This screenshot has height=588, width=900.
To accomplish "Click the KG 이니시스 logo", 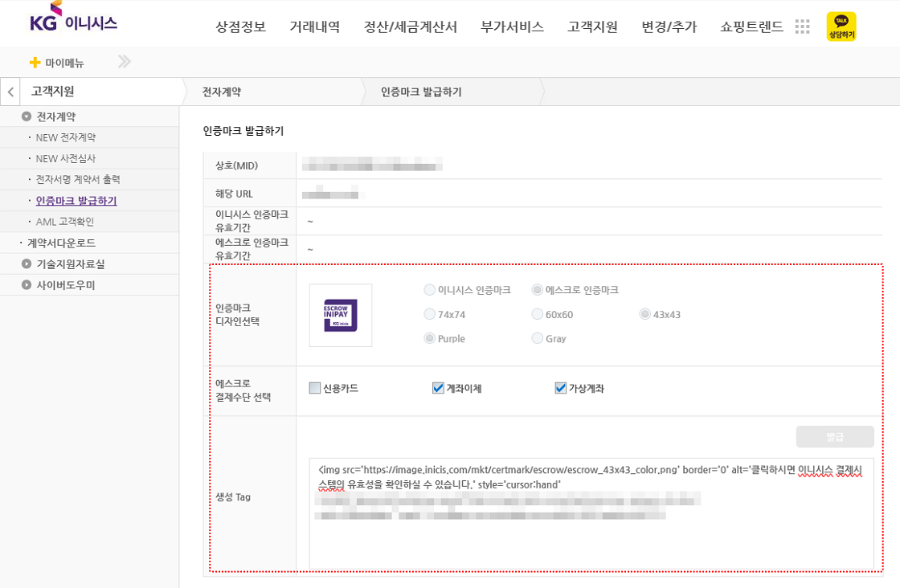I will pyautogui.click(x=73, y=19).
